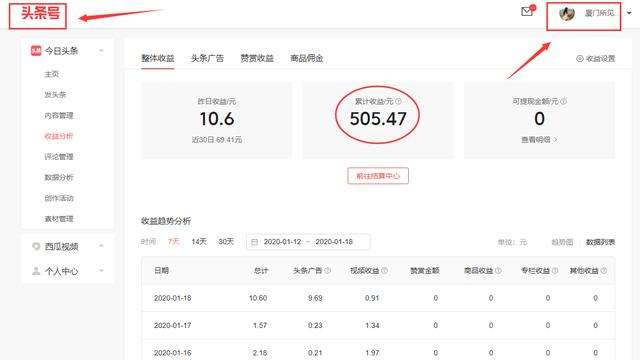Screen dimensions: 640x360
Task: Open 创作活动 in the sidebar
Action: point(59,198)
